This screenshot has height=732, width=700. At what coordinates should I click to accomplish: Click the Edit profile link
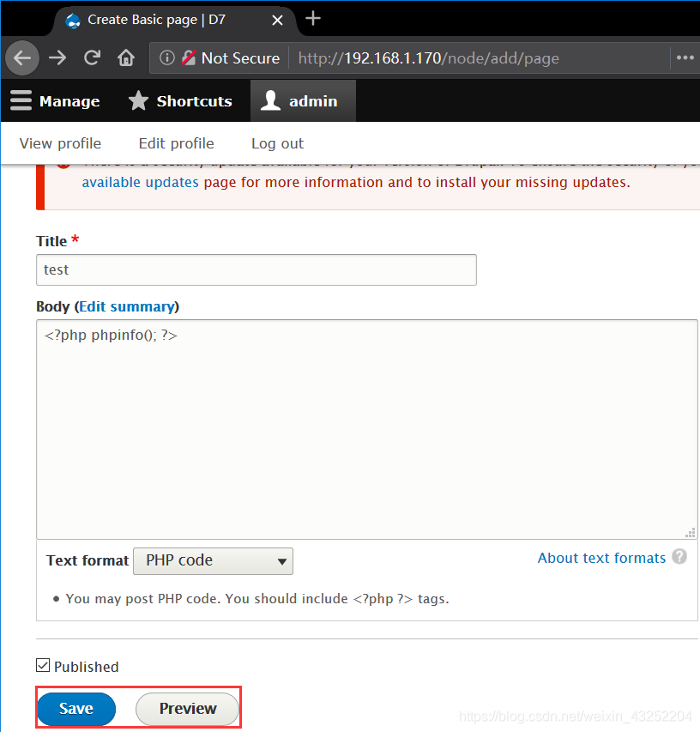coord(177,143)
